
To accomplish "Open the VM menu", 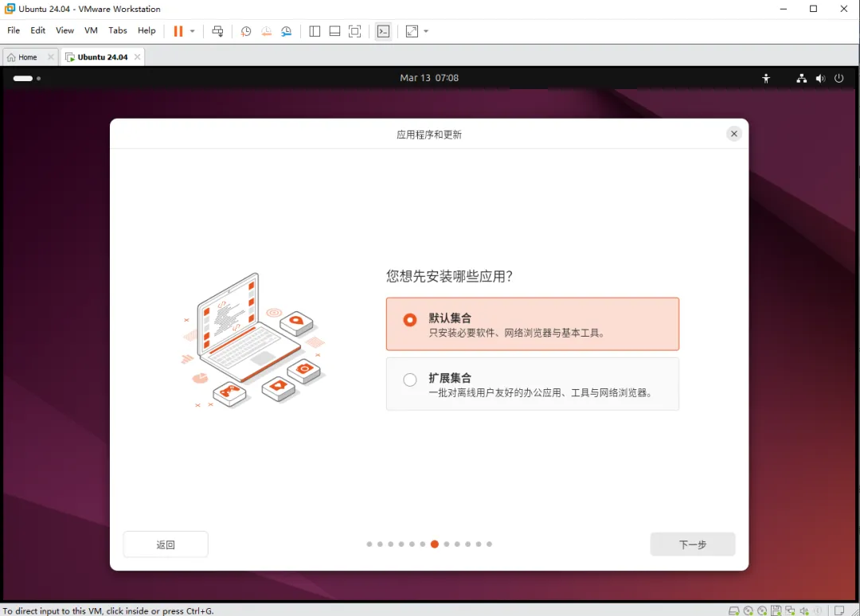I will pos(91,31).
